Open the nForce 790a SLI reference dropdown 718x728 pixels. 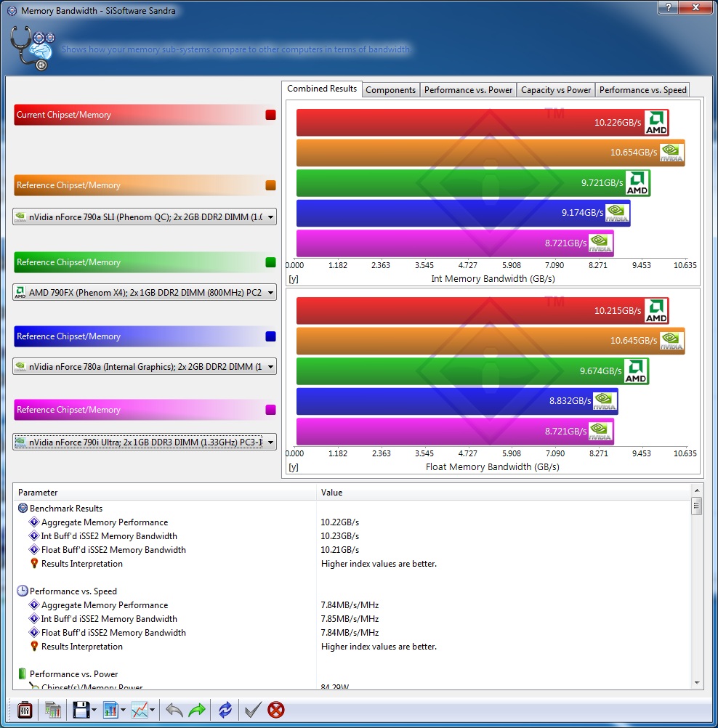coord(145,217)
